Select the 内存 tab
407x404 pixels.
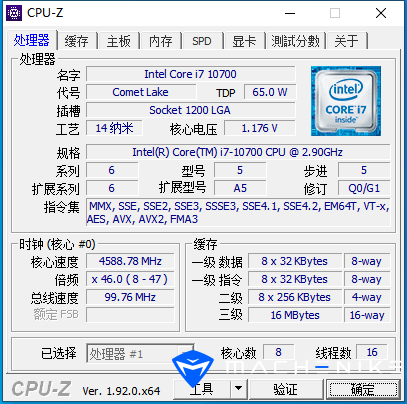pos(161,41)
